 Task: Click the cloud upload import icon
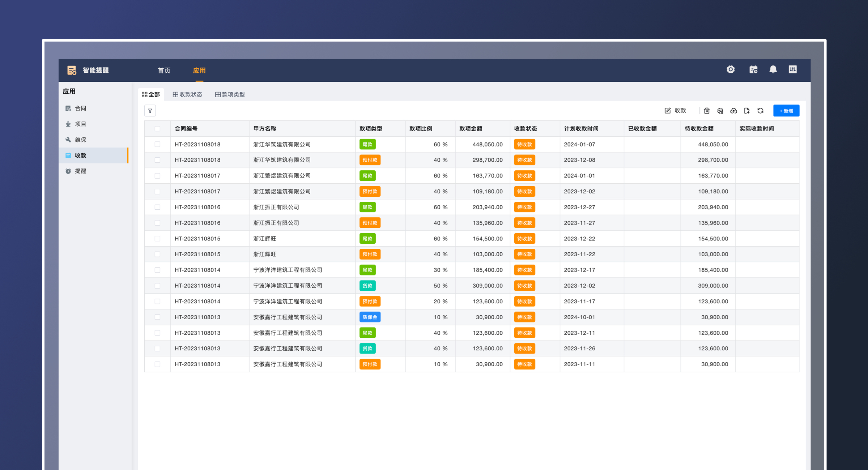(733, 111)
